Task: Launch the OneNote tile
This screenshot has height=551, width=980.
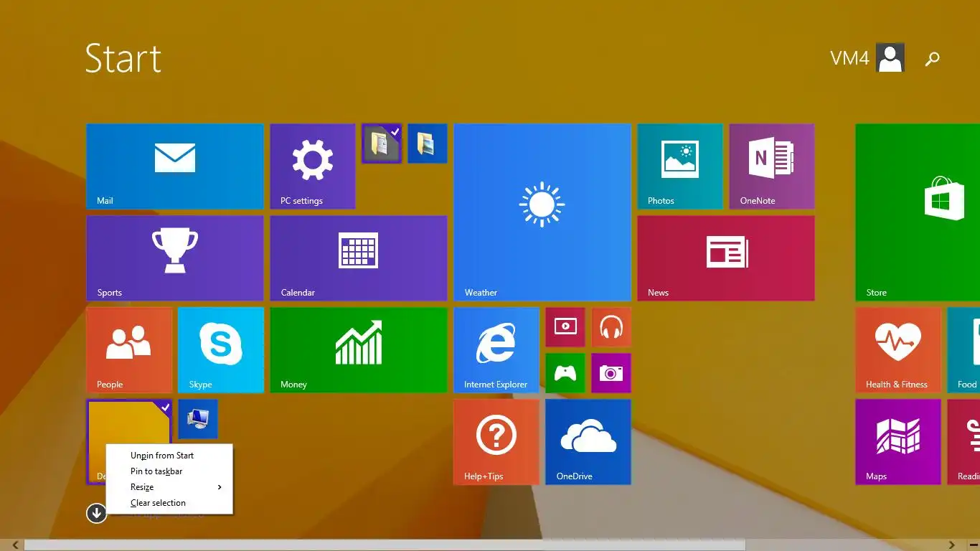Action: (772, 166)
